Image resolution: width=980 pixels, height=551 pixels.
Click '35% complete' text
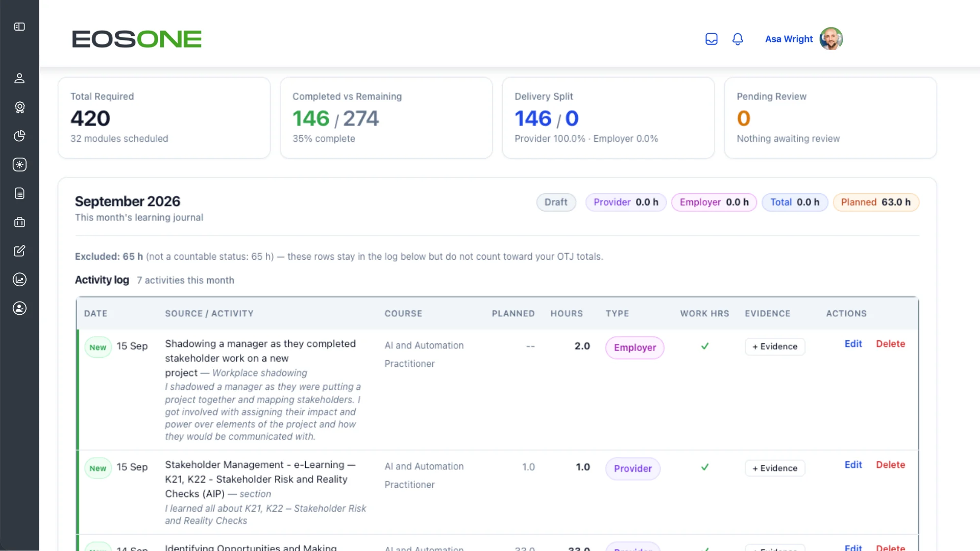tap(324, 138)
